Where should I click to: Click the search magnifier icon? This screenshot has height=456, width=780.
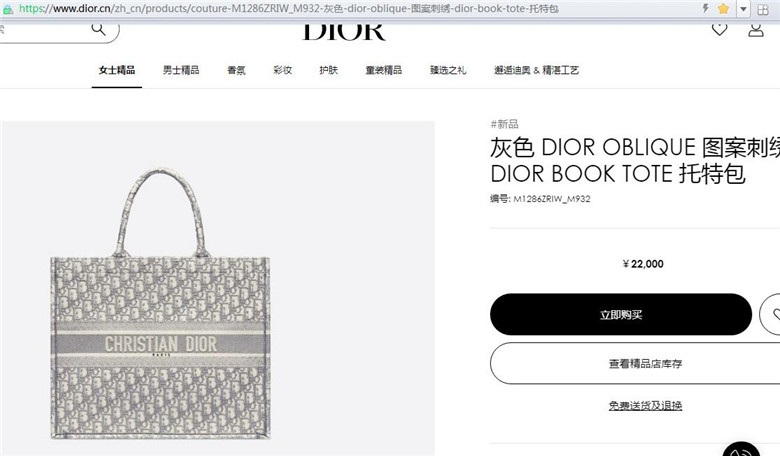pyautogui.click(x=98, y=30)
